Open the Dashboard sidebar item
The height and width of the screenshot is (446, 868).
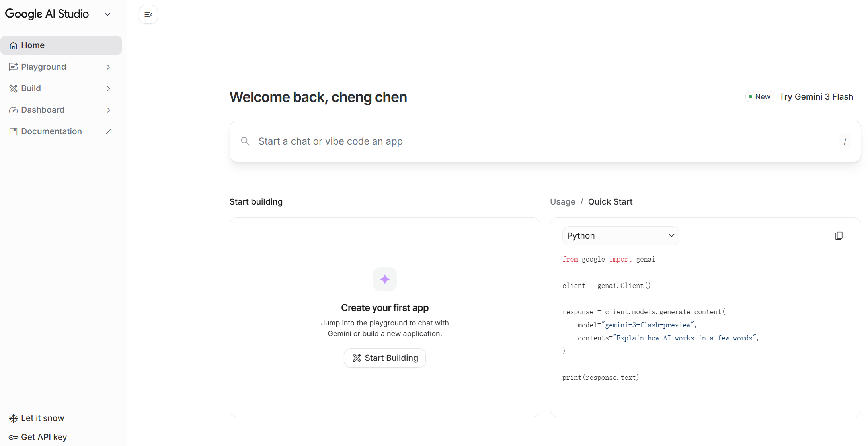pos(43,110)
